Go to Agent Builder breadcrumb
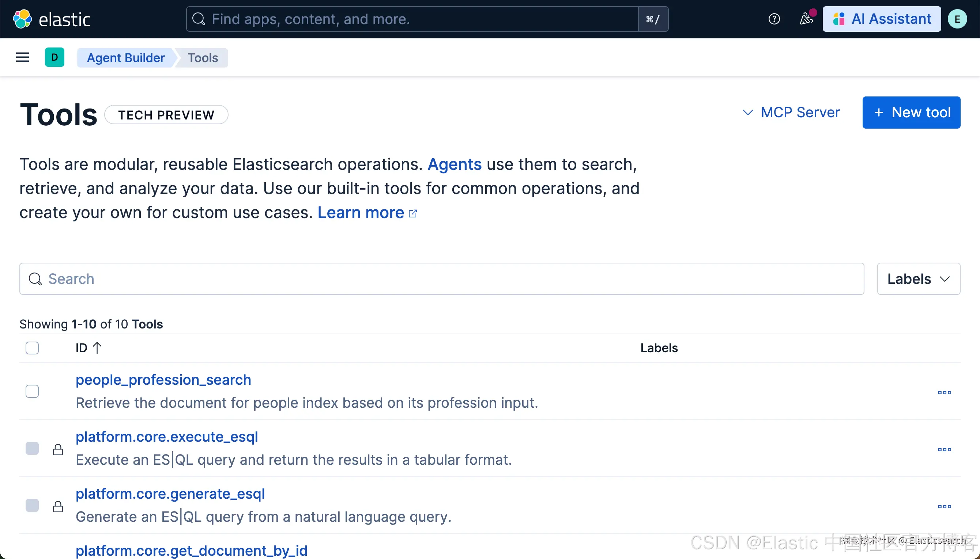This screenshot has width=980, height=559. click(126, 58)
